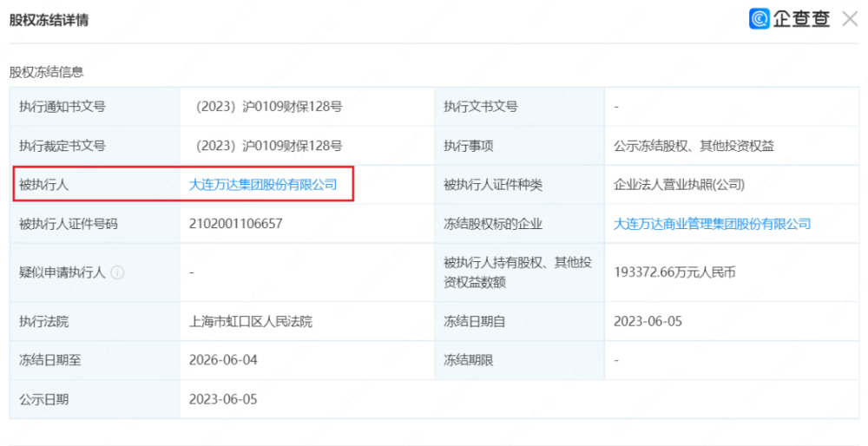Click the 冻结日期至 value 2026-06-04
This screenshot has height=446, width=868.
tap(223, 360)
